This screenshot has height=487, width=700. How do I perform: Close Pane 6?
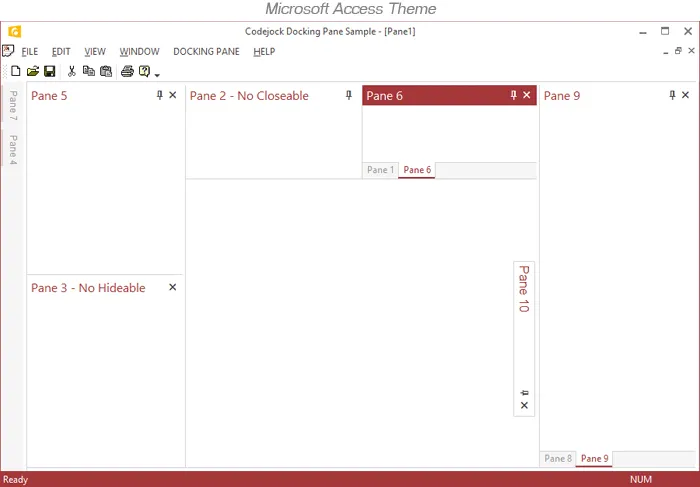point(527,95)
